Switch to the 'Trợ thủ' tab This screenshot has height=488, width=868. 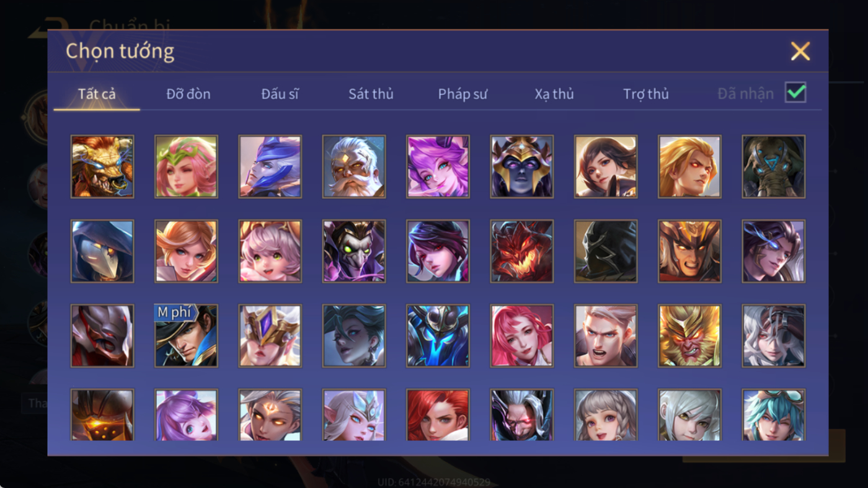[646, 94]
